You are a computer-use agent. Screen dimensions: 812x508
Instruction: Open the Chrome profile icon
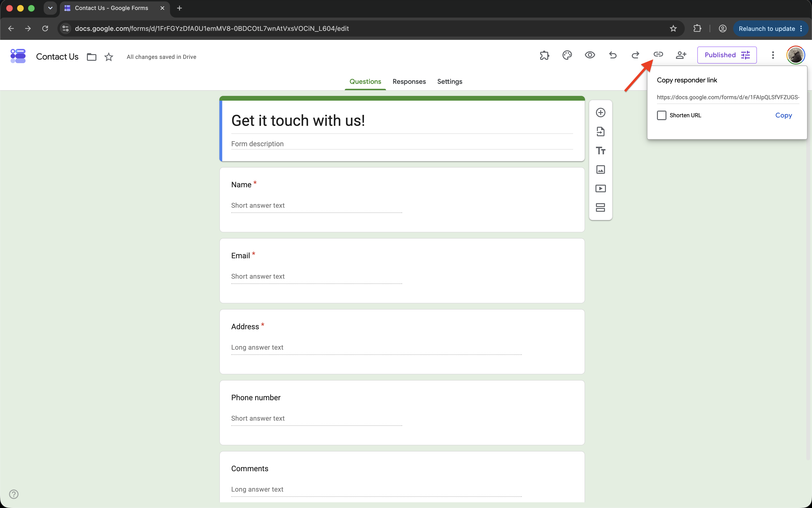(x=723, y=28)
